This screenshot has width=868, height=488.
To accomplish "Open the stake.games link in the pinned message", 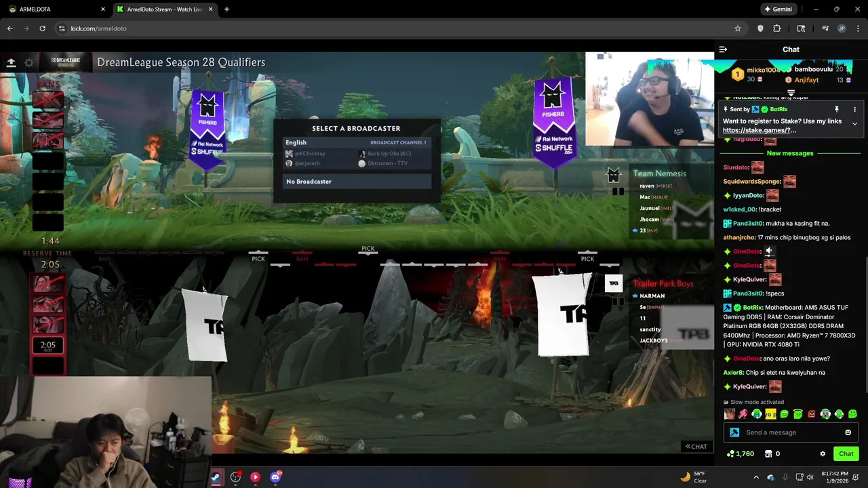I will coord(759,130).
